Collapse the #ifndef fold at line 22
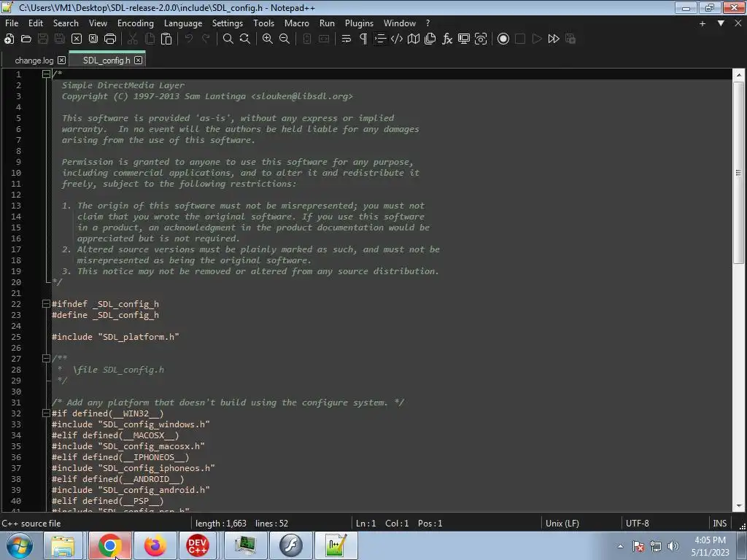Image resolution: width=747 pixels, height=560 pixels. [x=46, y=304]
